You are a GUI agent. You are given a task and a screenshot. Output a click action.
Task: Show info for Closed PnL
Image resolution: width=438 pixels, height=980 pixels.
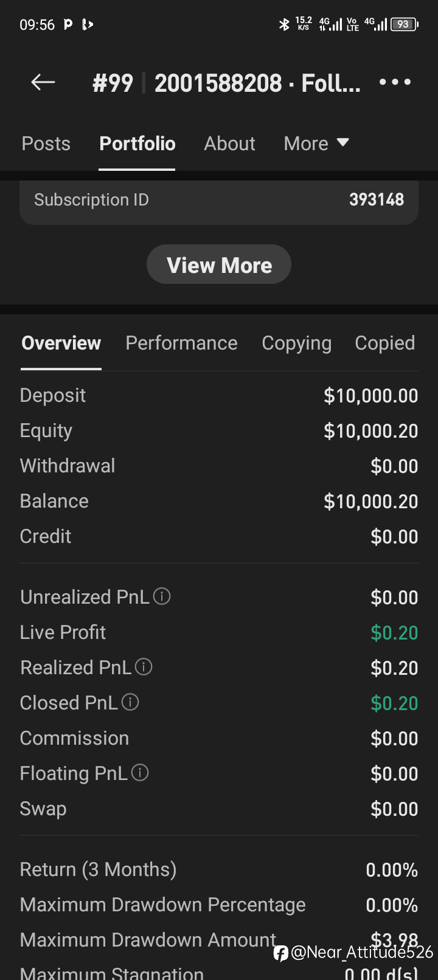tap(130, 702)
